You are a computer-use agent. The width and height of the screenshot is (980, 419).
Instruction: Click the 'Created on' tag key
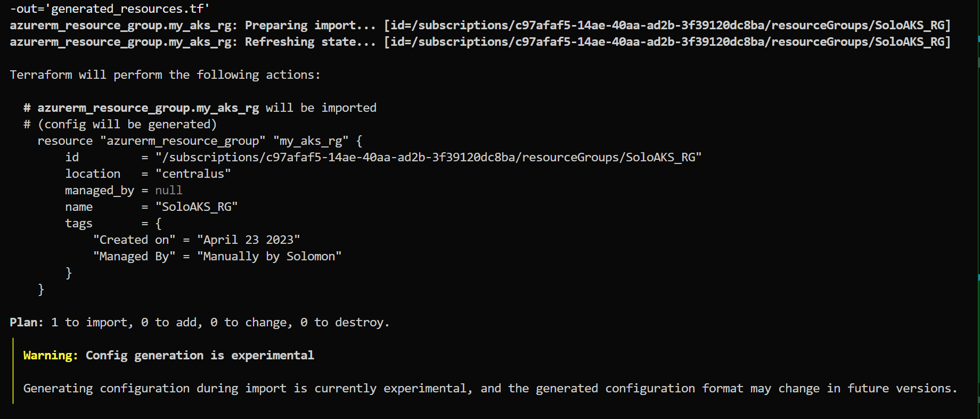click(x=134, y=240)
